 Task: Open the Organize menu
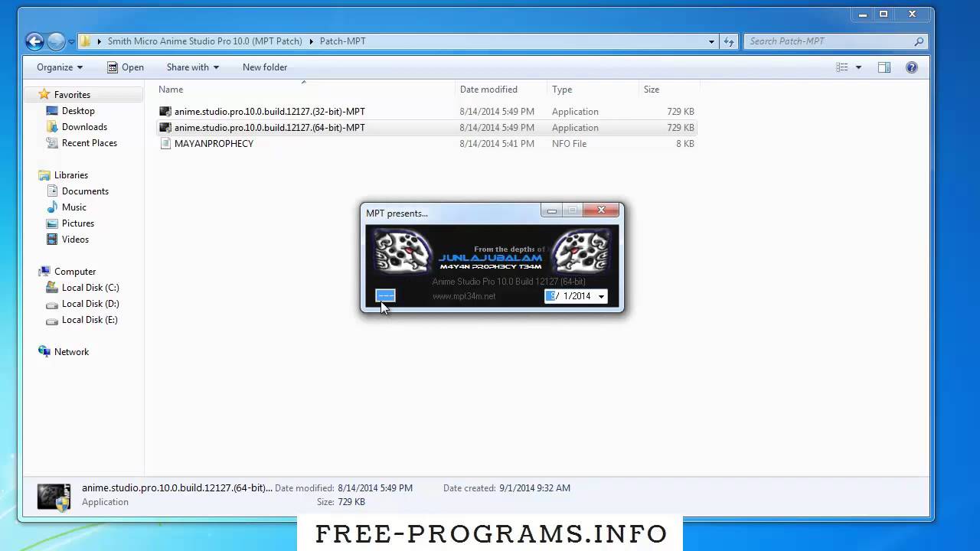point(60,67)
